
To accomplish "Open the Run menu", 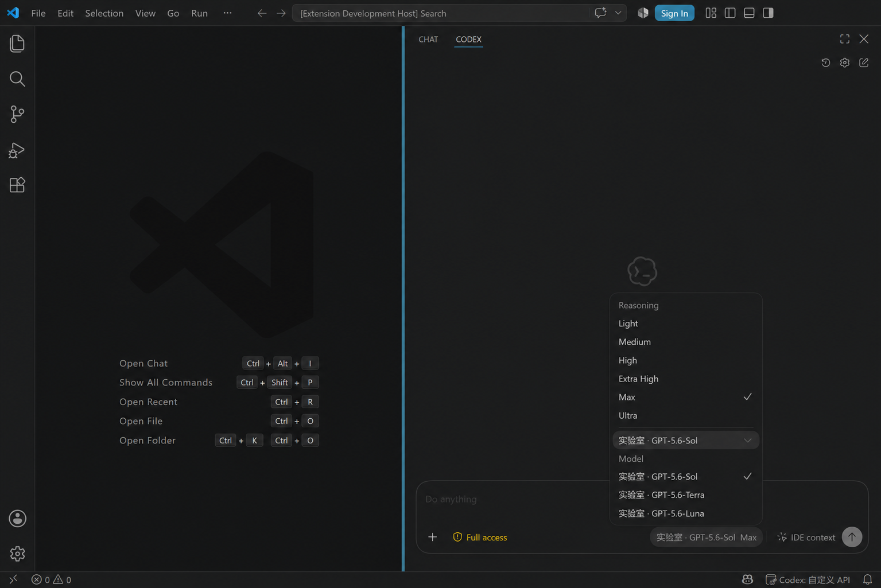I will coord(199,13).
